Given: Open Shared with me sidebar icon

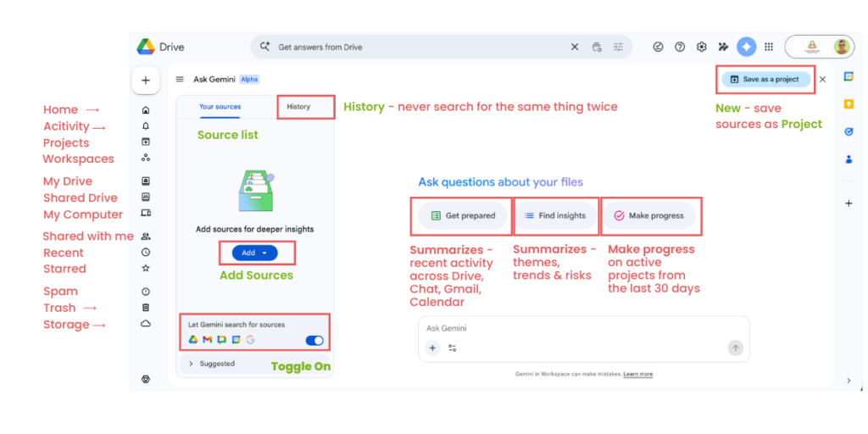Looking at the screenshot, I should [x=146, y=236].
